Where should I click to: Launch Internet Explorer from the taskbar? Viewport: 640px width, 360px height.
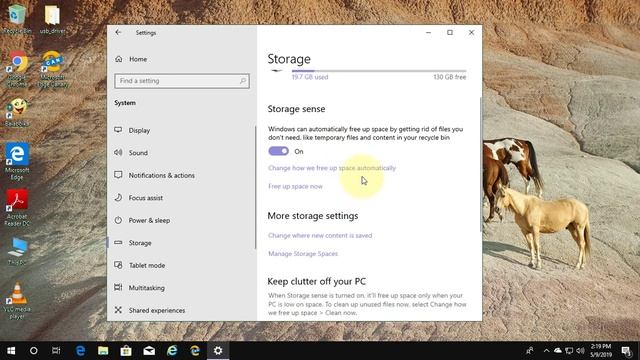(172, 351)
